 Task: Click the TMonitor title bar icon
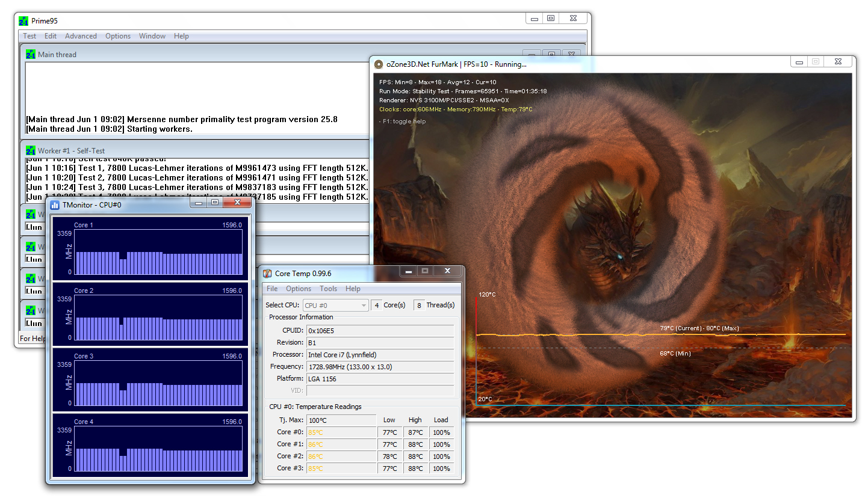(55, 205)
